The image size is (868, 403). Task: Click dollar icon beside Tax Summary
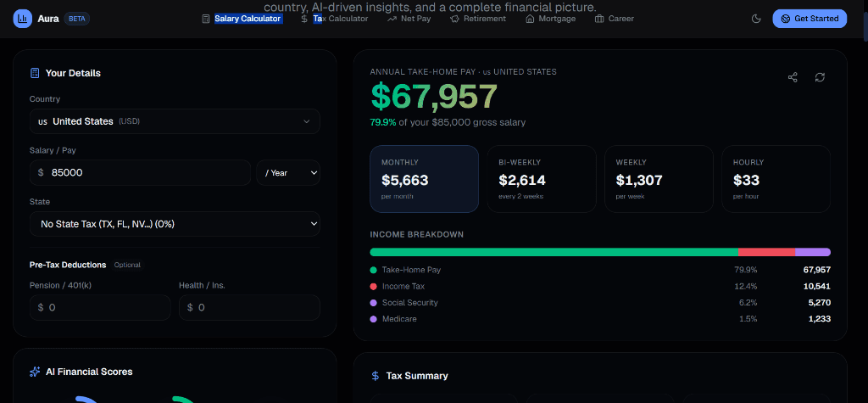click(x=376, y=376)
